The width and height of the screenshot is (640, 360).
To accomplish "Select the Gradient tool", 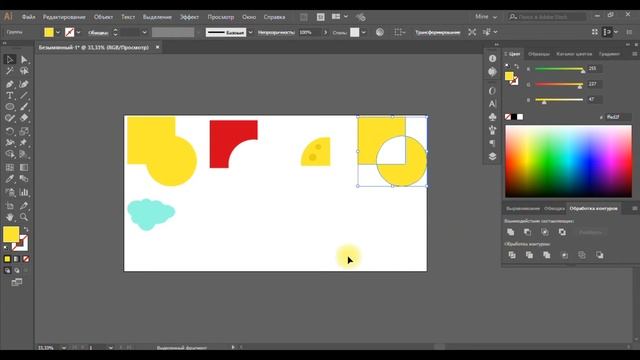I will click(x=24, y=167).
